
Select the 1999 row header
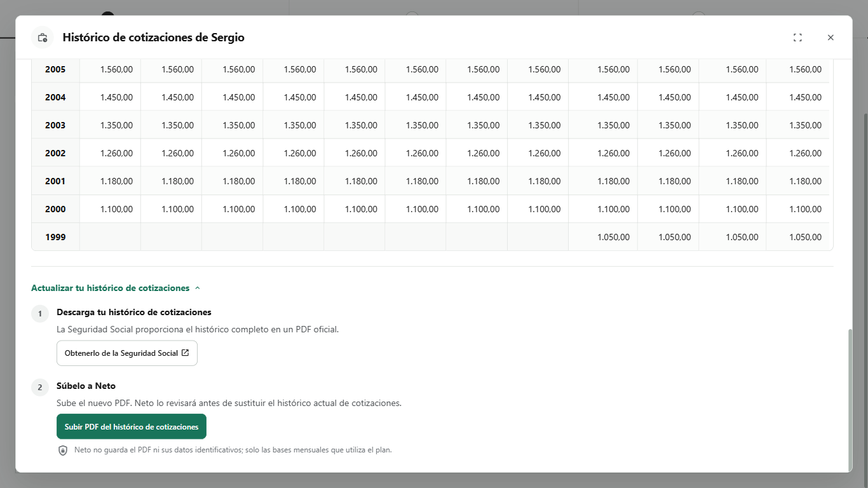click(55, 237)
